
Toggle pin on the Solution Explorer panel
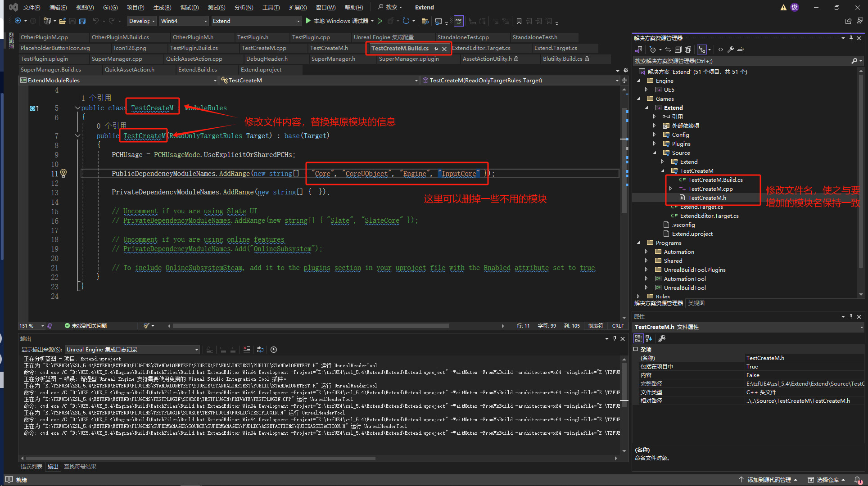pos(851,38)
